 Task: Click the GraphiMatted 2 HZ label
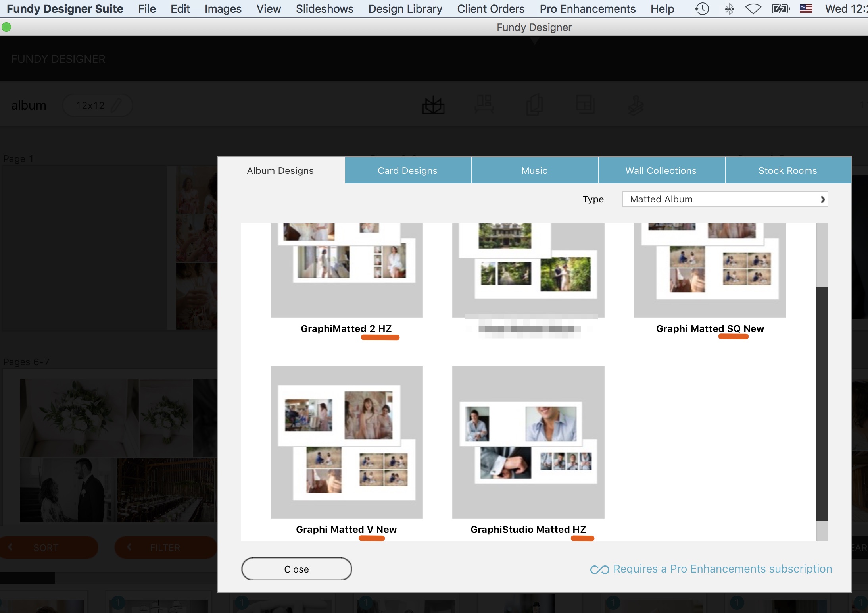pyautogui.click(x=346, y=328)
